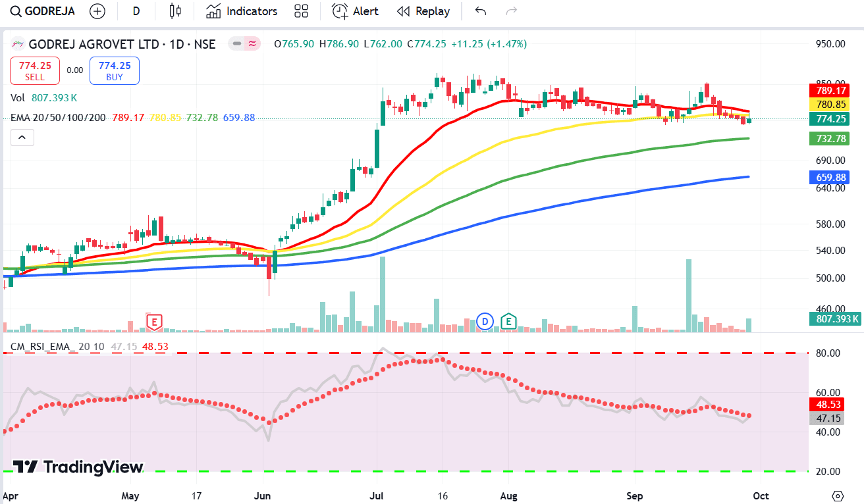Open the candlestick chart type selector
Viewport: 864px width, 504px height.
175,11
